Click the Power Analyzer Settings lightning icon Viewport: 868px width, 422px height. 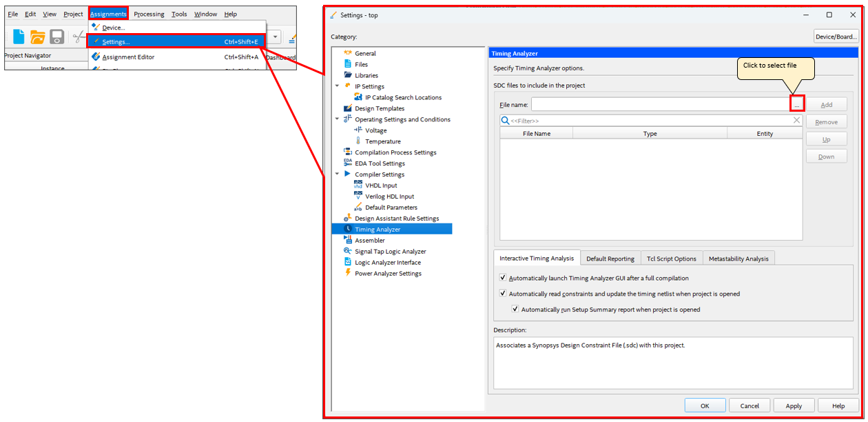pyautogui.click(x=348, y=273)
